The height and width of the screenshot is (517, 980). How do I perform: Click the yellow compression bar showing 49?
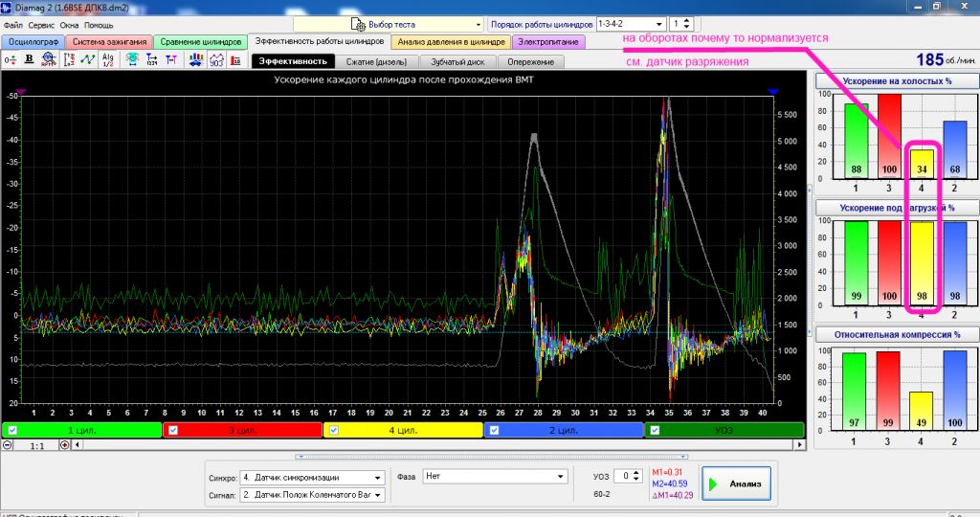(921, 411)
